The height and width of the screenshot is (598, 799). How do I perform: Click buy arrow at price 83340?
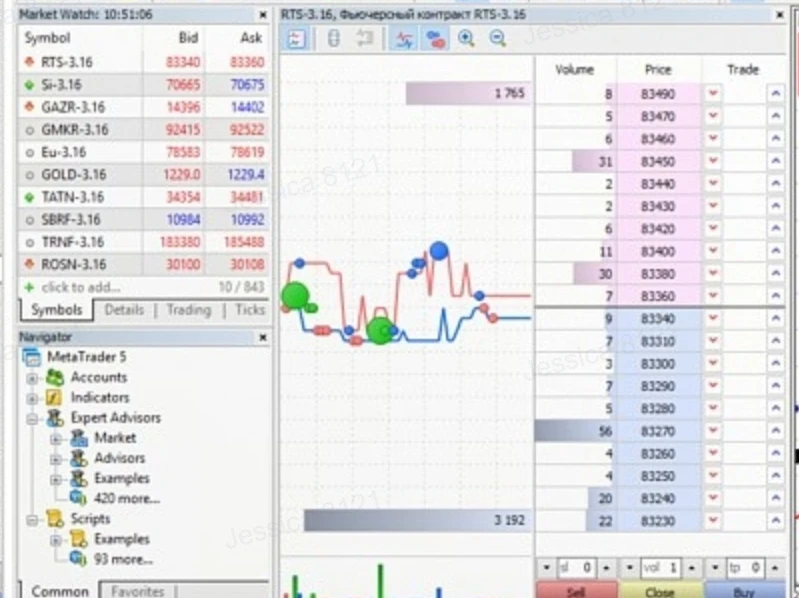(776, 319)
